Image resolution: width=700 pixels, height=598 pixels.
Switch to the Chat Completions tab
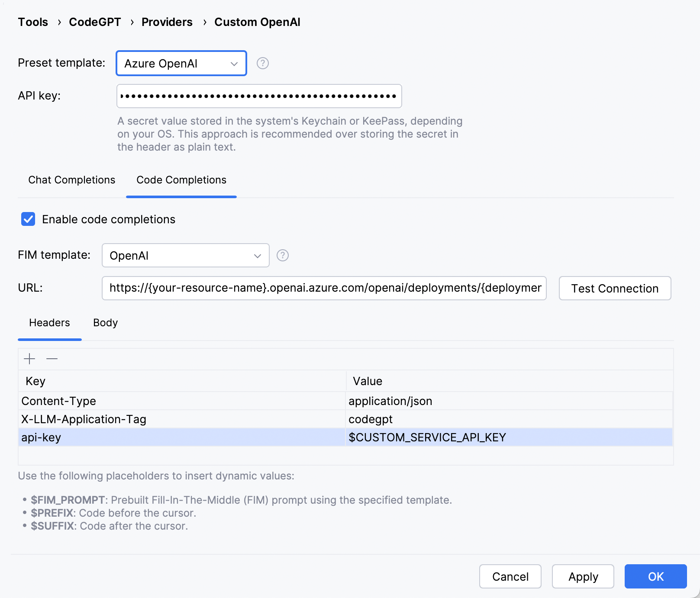pos(72,180)
